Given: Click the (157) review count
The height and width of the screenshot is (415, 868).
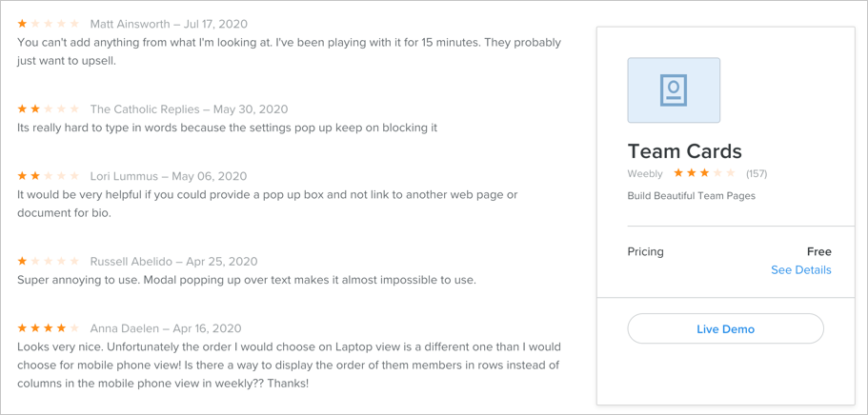Looking at the screenshot, I should (757, 174).
